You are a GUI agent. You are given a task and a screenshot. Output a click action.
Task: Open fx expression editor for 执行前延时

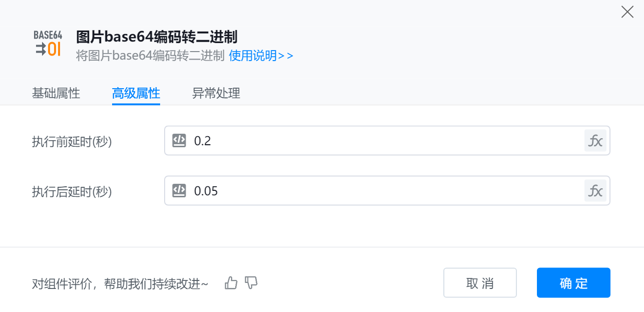(x=595, y=141)
